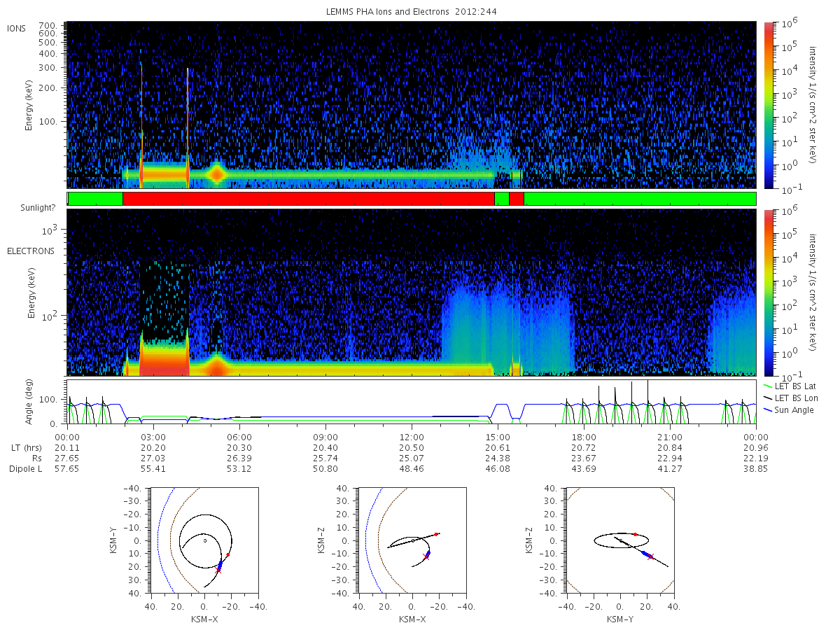Click the IONS panel label

pyautogui.click(x=17, y=28)
